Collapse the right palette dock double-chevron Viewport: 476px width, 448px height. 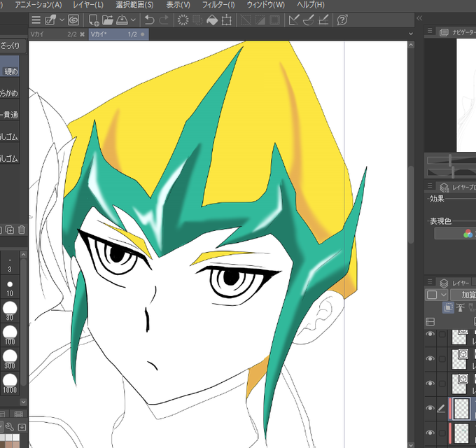419,18
